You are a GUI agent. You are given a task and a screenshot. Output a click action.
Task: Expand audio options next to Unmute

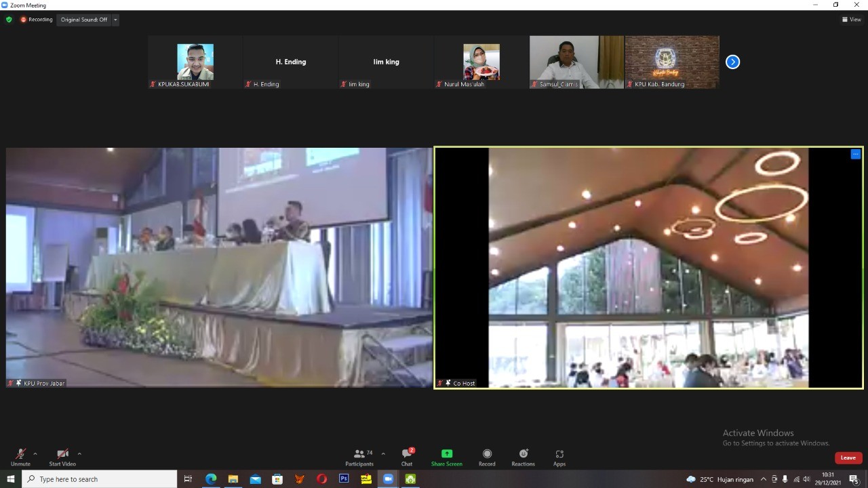pyautogui.click(x=35, y=454)
